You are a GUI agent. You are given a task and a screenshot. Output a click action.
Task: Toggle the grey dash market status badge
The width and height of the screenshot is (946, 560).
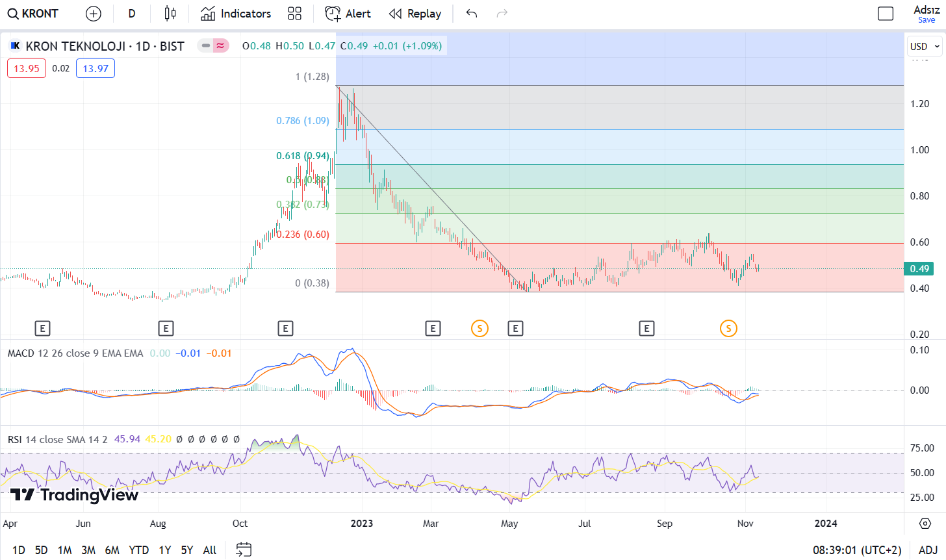pos(205,45)
